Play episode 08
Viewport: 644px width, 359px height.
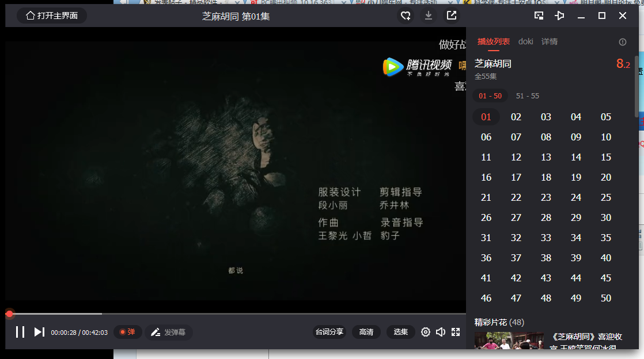coord(546,137)
